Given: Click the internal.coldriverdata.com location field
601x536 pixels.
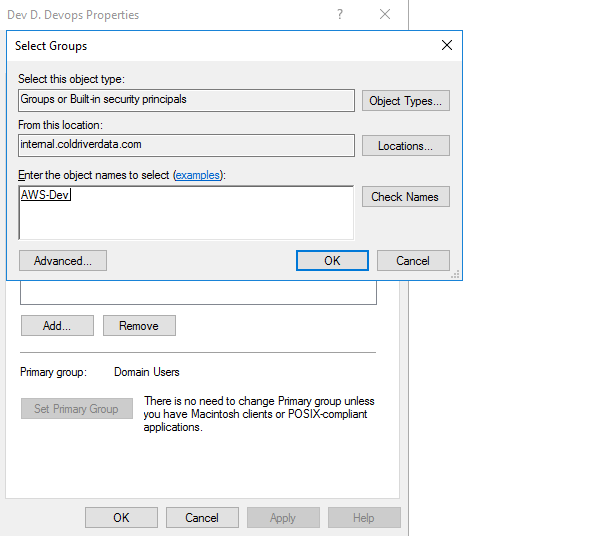Looking at the screenshot, I should point(186,145).
